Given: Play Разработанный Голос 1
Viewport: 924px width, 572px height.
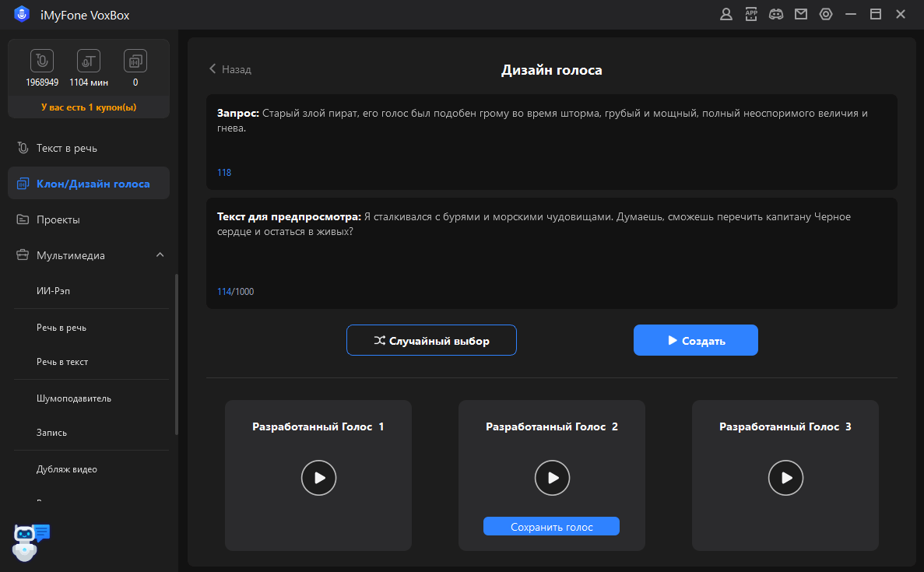Looking at the screenshot, I should 319,478.
